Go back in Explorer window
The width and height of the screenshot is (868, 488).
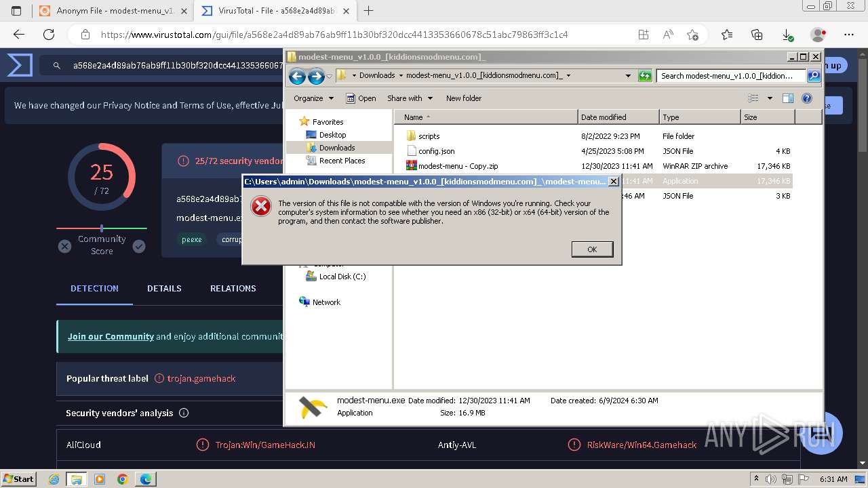[x=297, y=76]
